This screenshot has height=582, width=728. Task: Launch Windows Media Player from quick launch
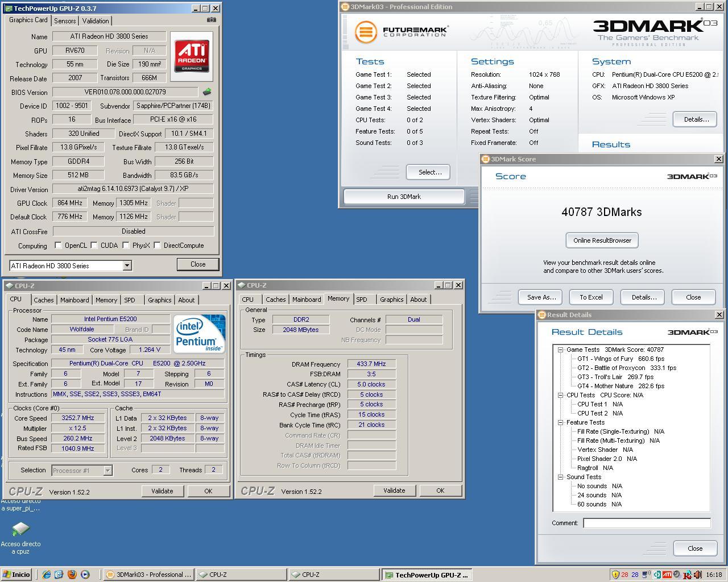[85, 575]
